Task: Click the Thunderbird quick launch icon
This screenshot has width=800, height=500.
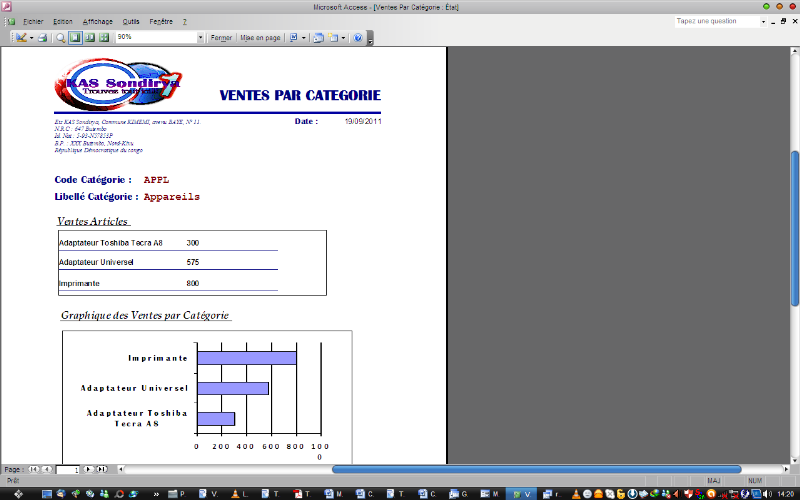Action: coord(61,494)
